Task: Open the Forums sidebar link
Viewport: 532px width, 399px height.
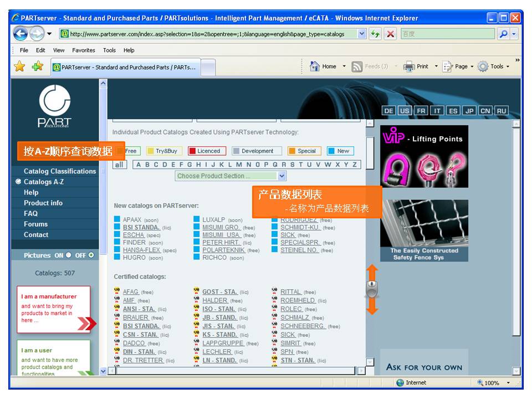Action: click(35, 224)
